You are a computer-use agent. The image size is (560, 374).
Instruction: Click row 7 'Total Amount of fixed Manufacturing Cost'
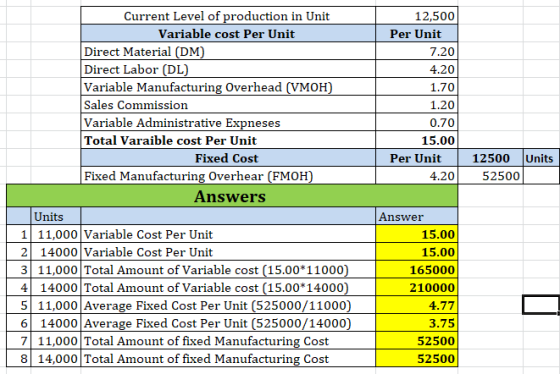point(228,340)
